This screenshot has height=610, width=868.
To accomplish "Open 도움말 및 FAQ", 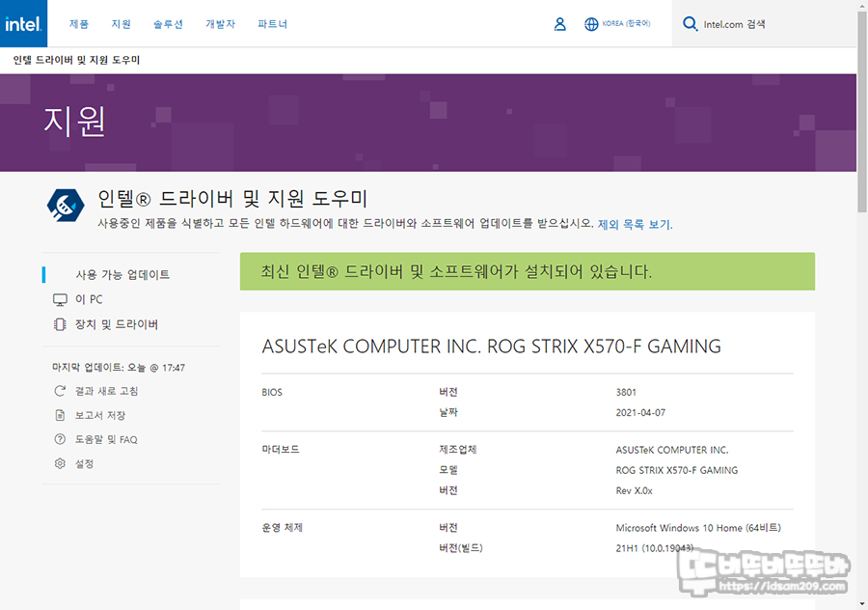I will tap(106, 440).
